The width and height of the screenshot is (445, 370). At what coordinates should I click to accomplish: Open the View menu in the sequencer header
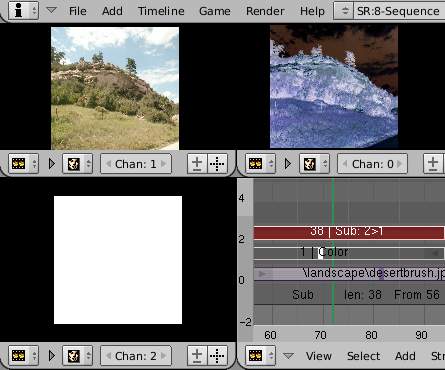[318, 356]
